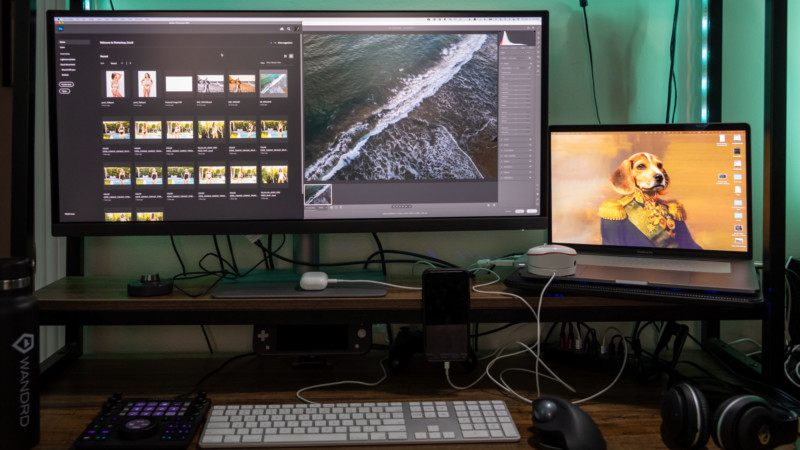Click the search magnifier in Photoshop Home
800x450 pixels.
click(x=289, y=29)
